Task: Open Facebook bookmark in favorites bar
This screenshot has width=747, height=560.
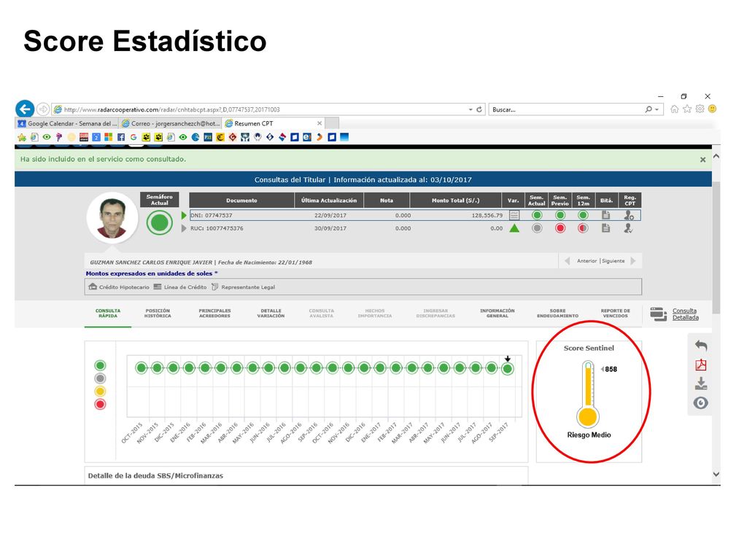Action: tap(121, 137)
